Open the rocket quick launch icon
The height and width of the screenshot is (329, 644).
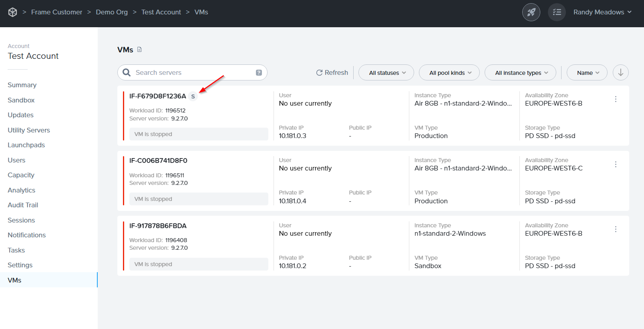(x=531, y=12)
